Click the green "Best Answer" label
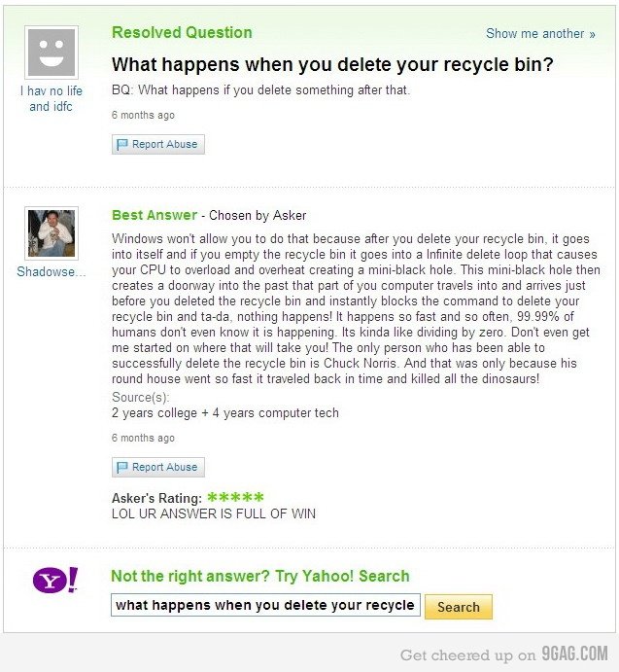The width and height of the screenshot is (619, 672). coord(154,215)
